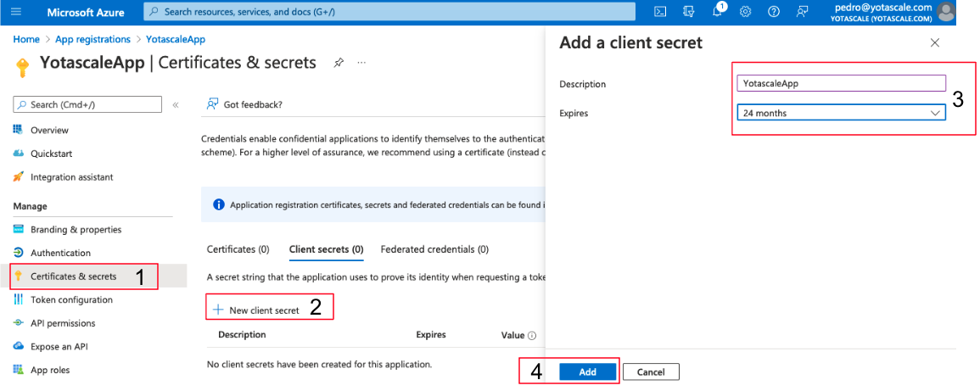Open the notifications bell
Viewport: 980px width, 391px height.
click(x=718, y=11)
